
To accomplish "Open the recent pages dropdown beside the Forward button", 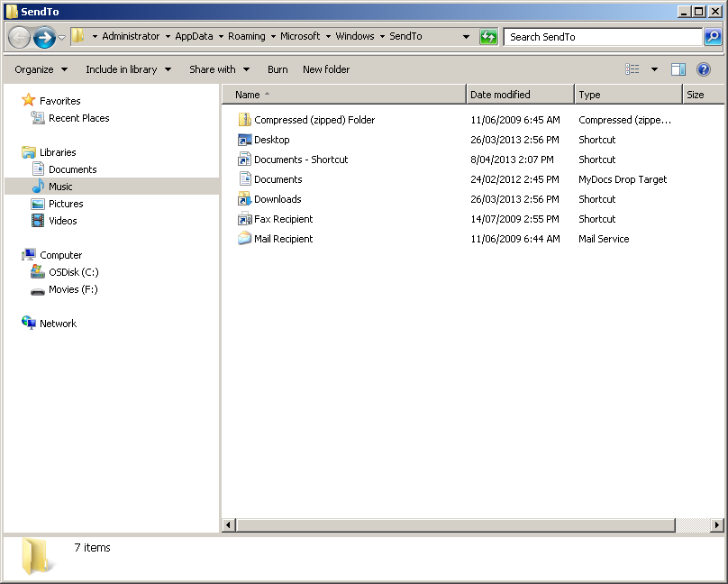I will pos(62,37).
